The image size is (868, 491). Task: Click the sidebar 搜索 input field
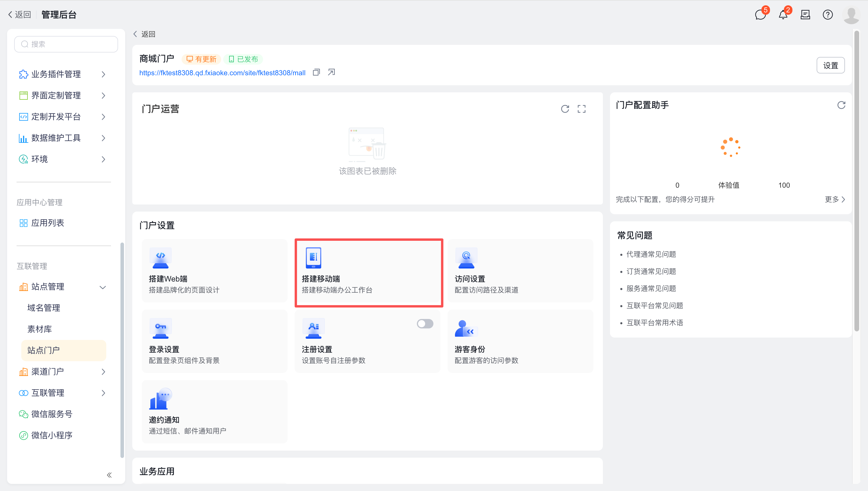[x=66, y=44]
